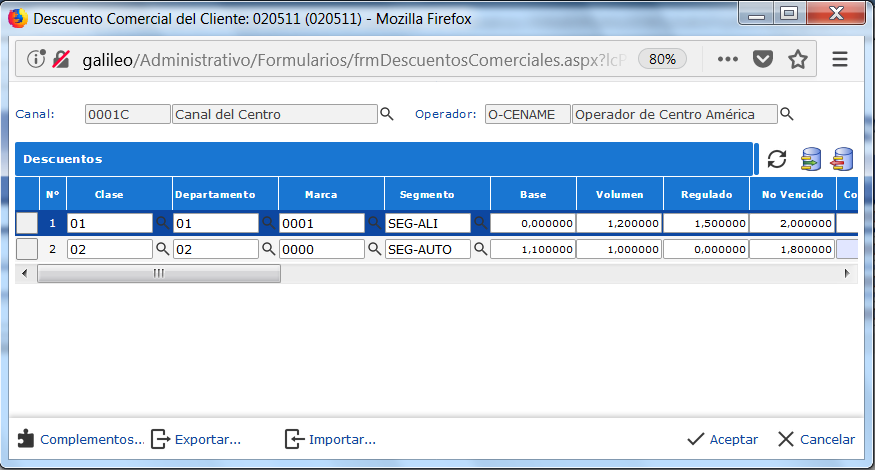Viewport: 875px width, 470px height.
Task: Click the database add row icon with green arrow
Action: click(811, 159)
